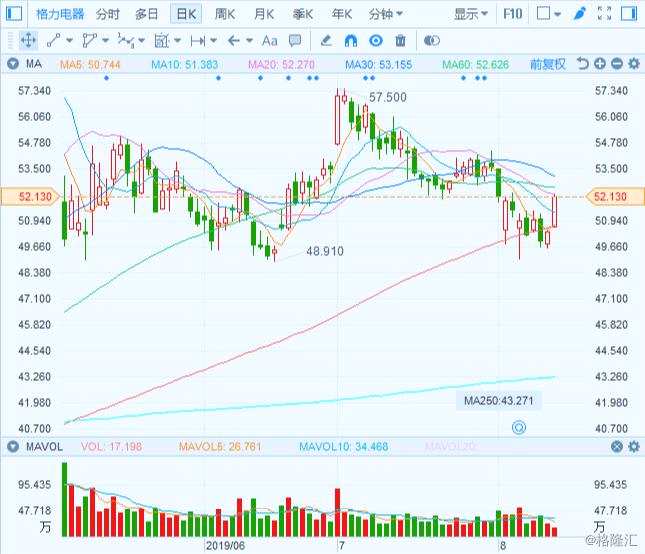Image resolution: width=645 pixels, height=554 pixels.
Task: Open the line tool dropdown arrow
Action: click(x=69, y=41)
